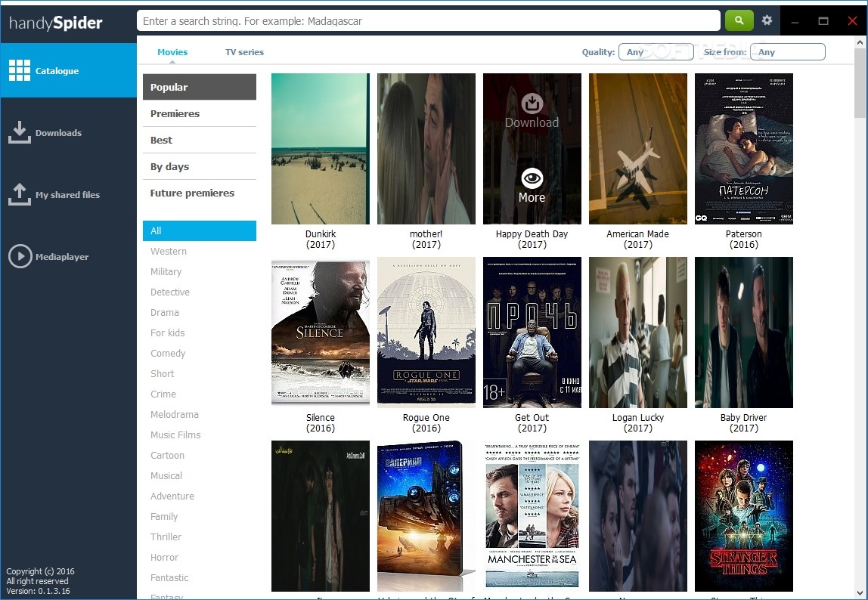The image size is (868, 600).
Task: Click the Dunkirk (2017) title text
Action: pos(321,239)
